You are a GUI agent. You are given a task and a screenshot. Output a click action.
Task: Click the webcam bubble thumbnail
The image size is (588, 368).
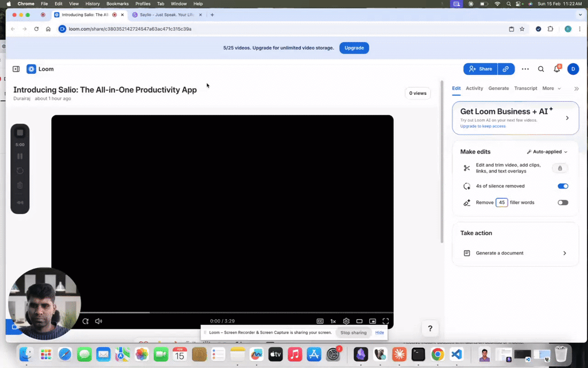coord(44,304)
